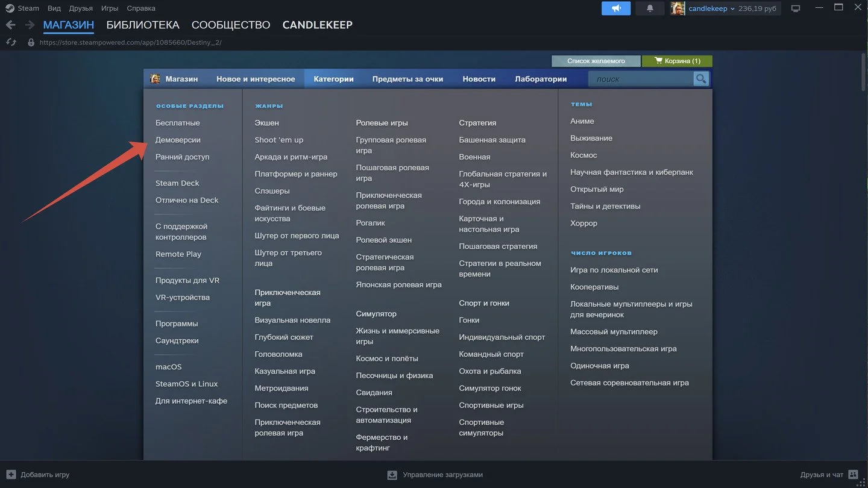The width and height of the screenshot is (868, 488).
Task: Switch to Big Picture mode icon
Action: point(796,8)
